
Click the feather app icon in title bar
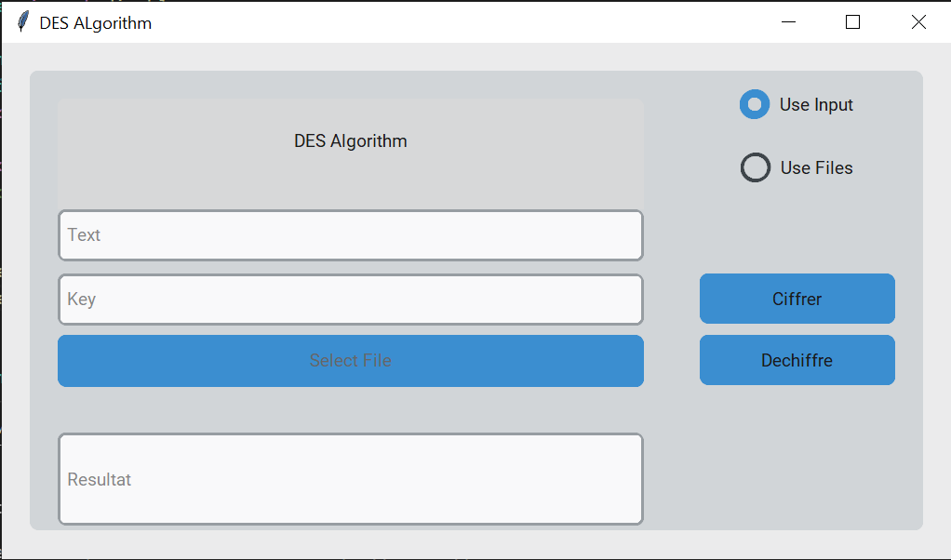click(23, 22)
